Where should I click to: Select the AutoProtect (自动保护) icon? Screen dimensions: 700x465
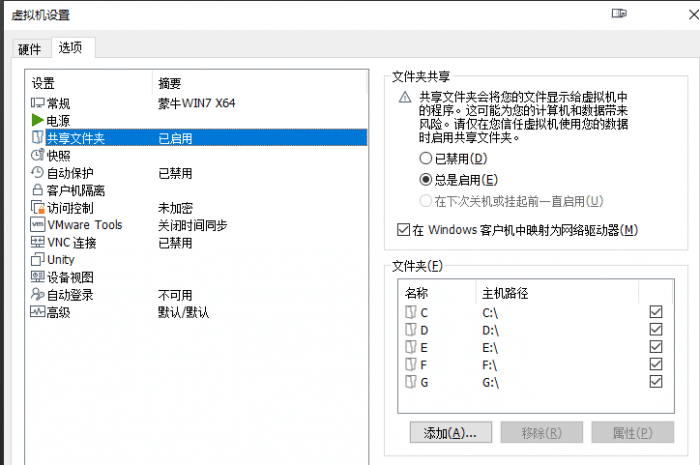click(x=38, y=173)
